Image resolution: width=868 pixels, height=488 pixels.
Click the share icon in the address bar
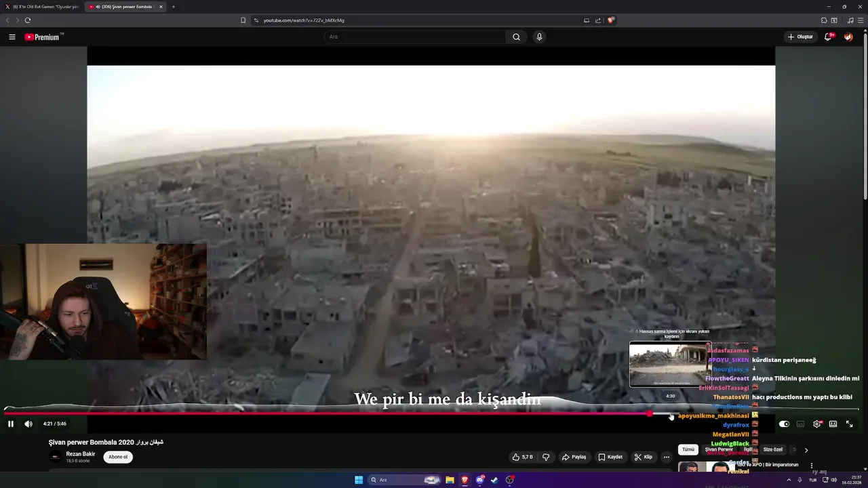[598, 20]
